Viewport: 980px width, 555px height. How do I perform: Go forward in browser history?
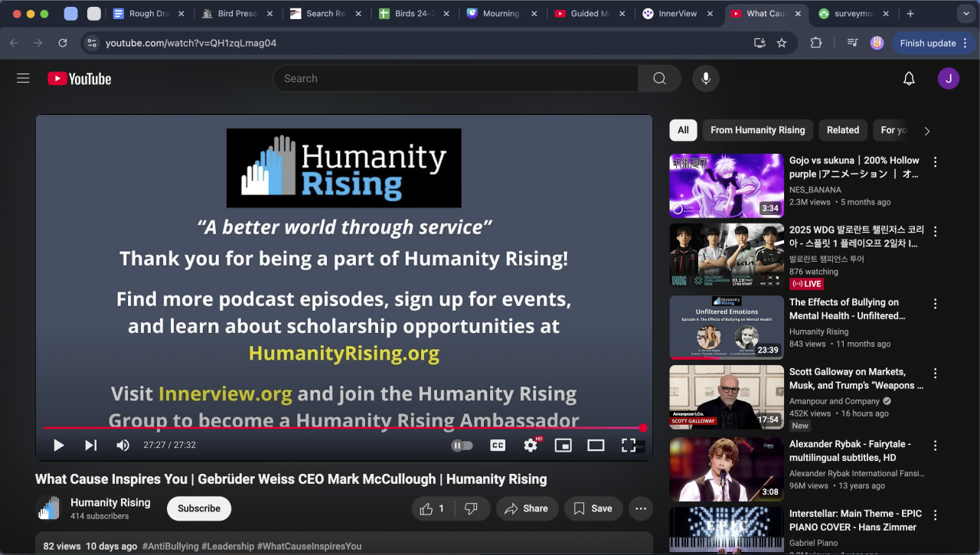38,43
